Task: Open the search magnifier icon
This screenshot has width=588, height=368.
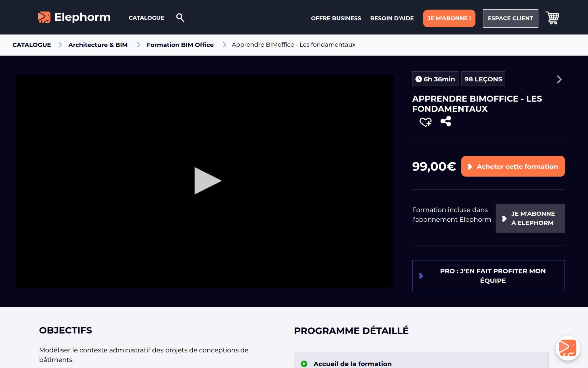Action: tap(180, 18)
